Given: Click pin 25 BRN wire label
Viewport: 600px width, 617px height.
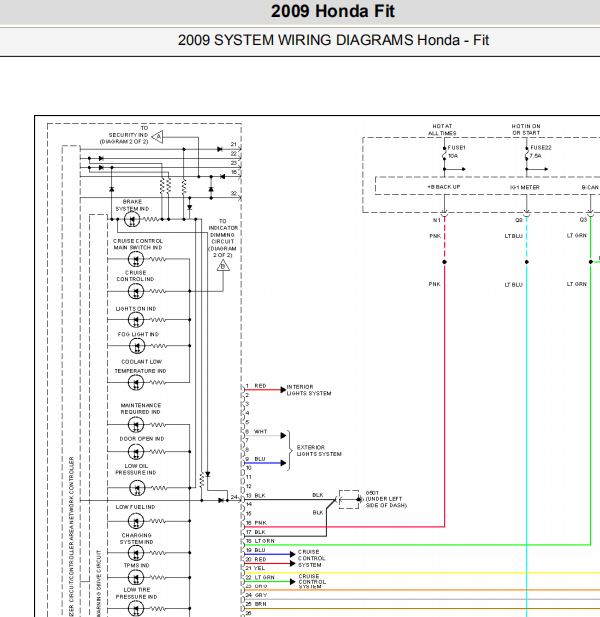Looking at the screenshot, I should click(260, 604).
